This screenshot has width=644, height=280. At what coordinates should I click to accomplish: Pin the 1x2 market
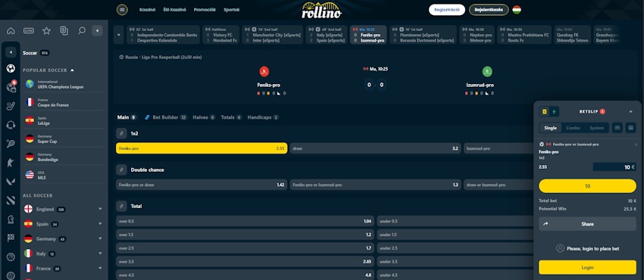tap(121, 133)
